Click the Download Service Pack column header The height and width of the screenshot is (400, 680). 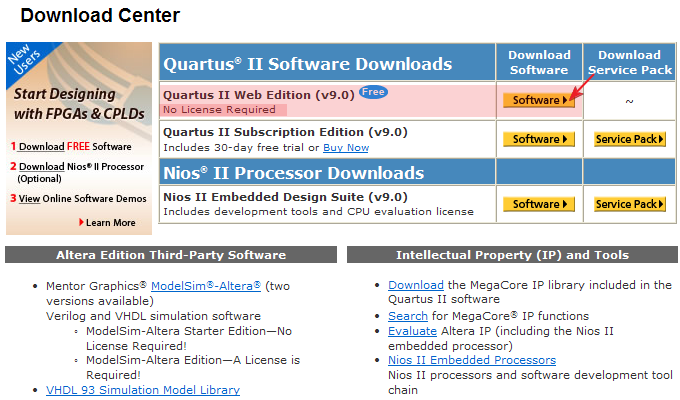point(630,62)
